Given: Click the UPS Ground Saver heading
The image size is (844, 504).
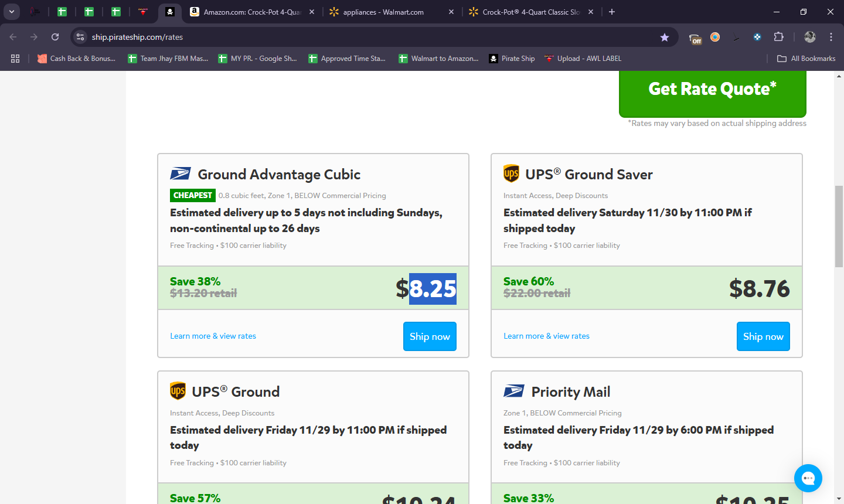Looking at the screenshot, I should pos(589,175).
